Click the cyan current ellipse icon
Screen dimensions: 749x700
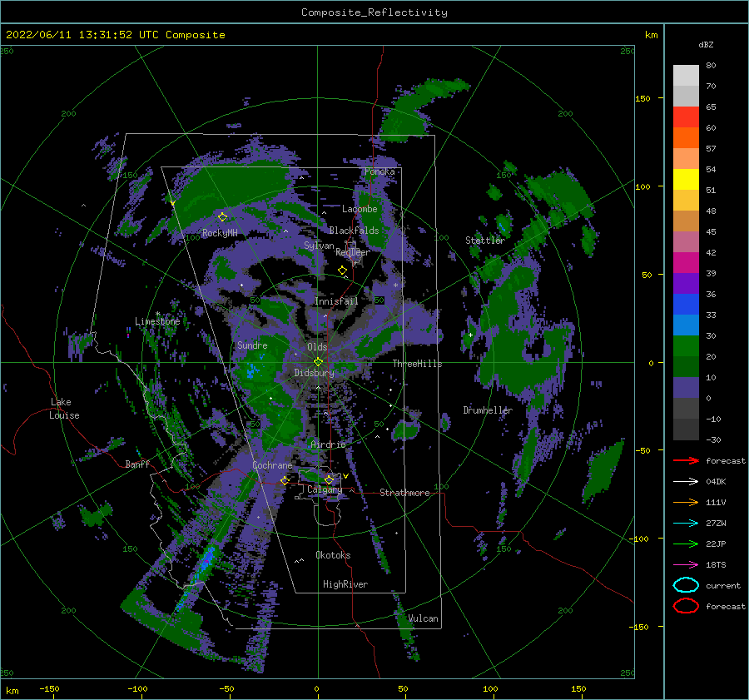[x=686, y=585]
